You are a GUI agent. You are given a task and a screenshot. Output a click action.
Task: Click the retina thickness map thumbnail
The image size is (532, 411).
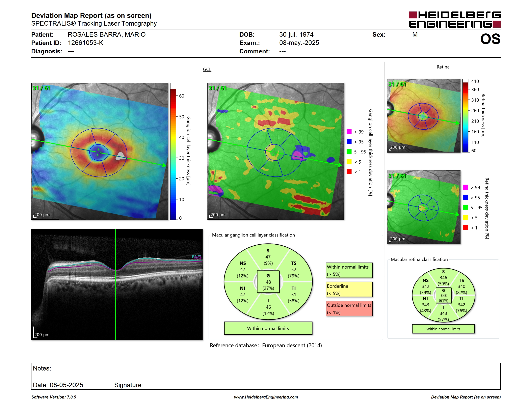[424, 116]
